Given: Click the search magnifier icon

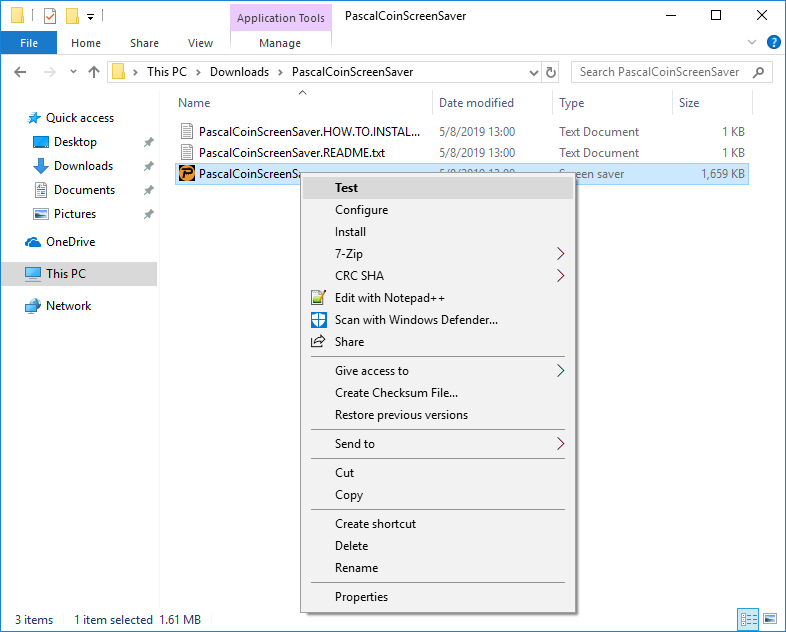Looking at the screenshot, I should click(x=758, y=72).
